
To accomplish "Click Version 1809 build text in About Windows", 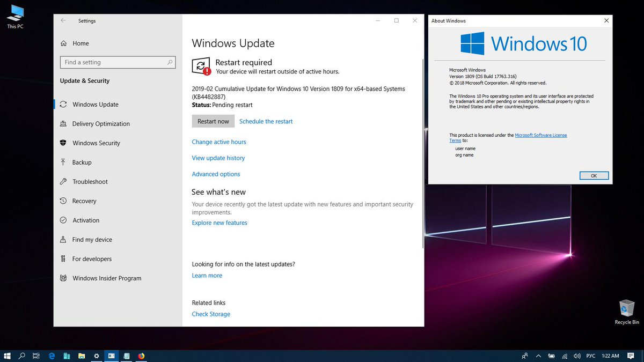I will click(483, 76).
